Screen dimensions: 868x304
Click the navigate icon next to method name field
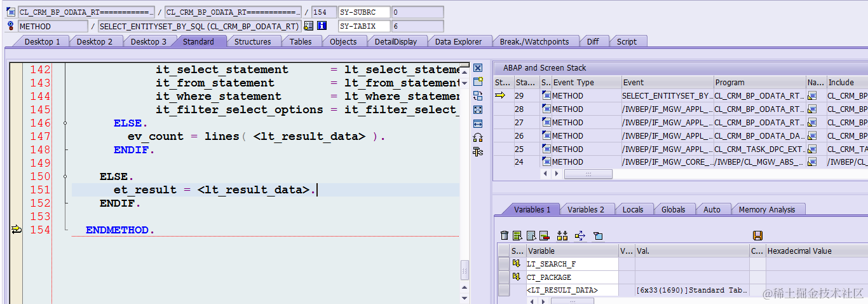[x=308, y=26]
